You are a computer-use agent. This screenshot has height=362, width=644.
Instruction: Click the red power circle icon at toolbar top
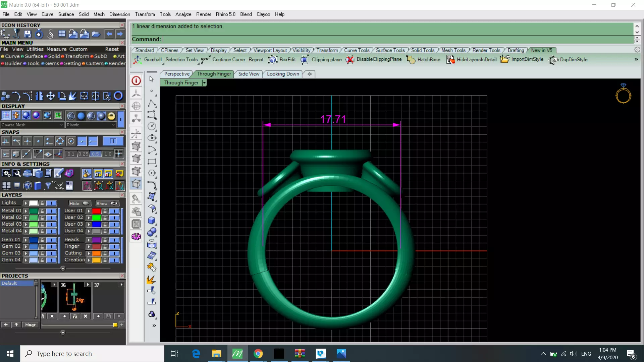tap(136, 80)
